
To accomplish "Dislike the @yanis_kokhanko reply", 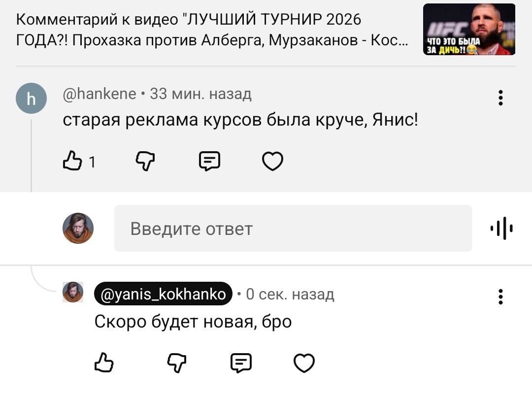I will tap(176, 363).
